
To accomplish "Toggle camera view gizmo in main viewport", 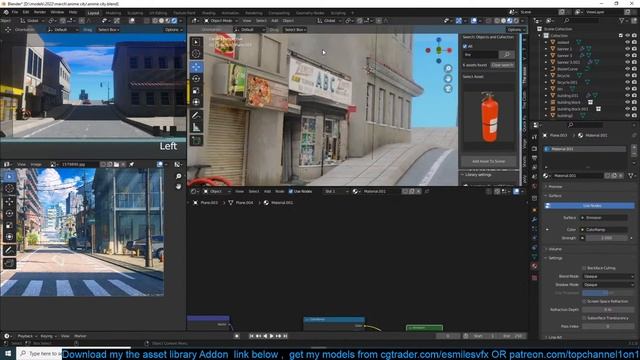I will (448, 89).
